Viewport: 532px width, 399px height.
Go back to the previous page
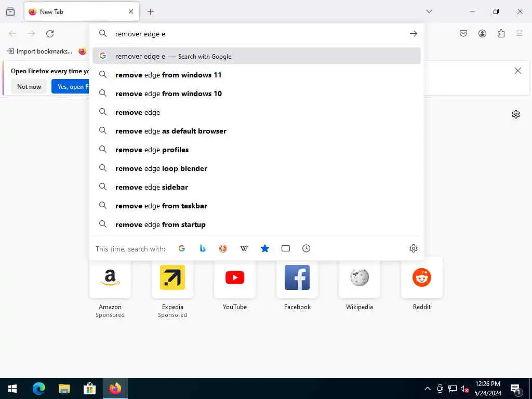pyautogui.click(x=12, y=34)
